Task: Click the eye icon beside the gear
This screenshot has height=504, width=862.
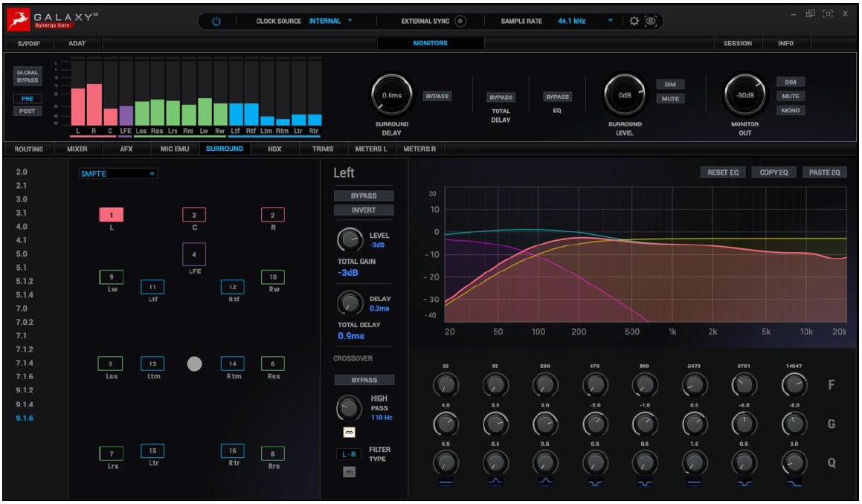Action: pos(651,21)
